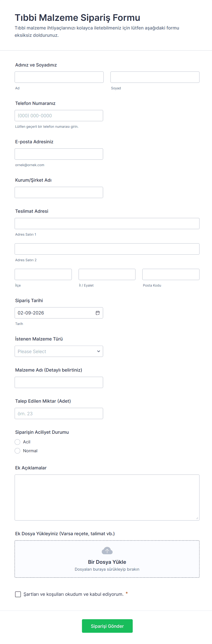
Task: Focus the Talep Edilen Miktar field
Action: point(59,413)
